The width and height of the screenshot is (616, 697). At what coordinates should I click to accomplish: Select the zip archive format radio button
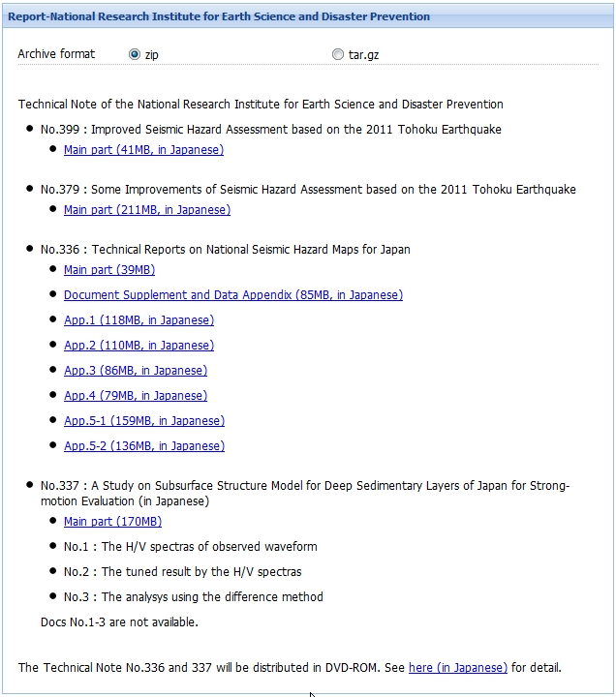click(135, 55)
